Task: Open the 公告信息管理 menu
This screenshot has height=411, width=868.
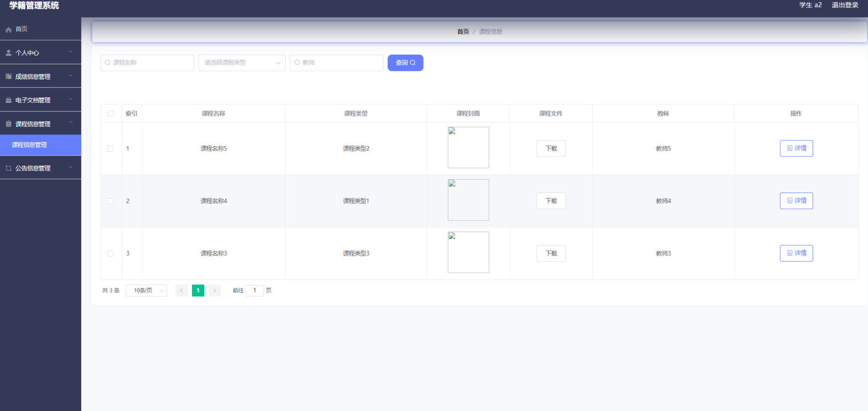Action: 40,168
